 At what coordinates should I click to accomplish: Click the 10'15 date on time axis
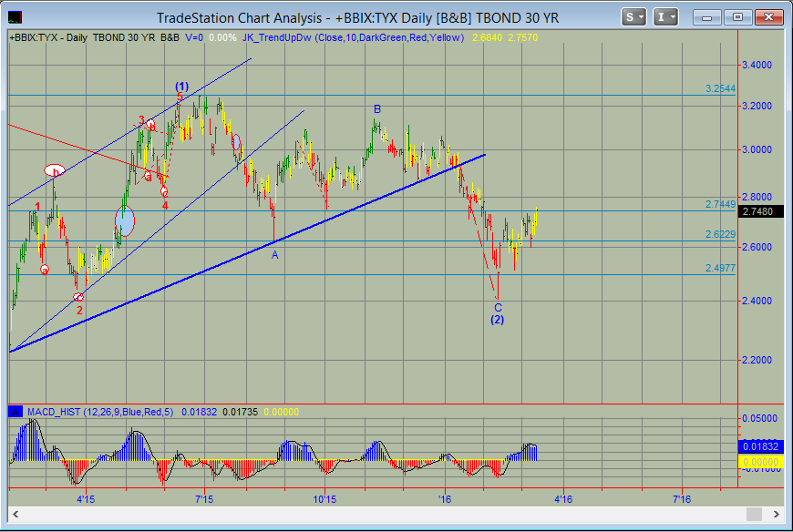[324, 499]
